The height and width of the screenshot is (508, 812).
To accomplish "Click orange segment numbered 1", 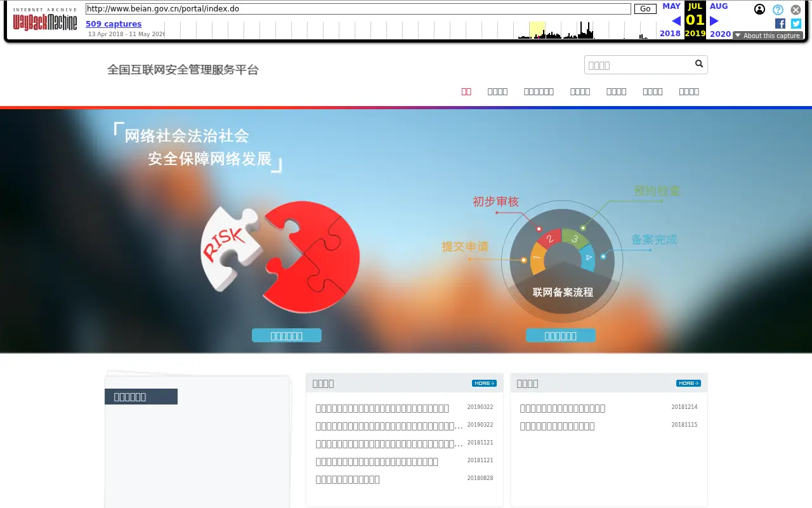I will pyautogui.click(x=537, y=258).
